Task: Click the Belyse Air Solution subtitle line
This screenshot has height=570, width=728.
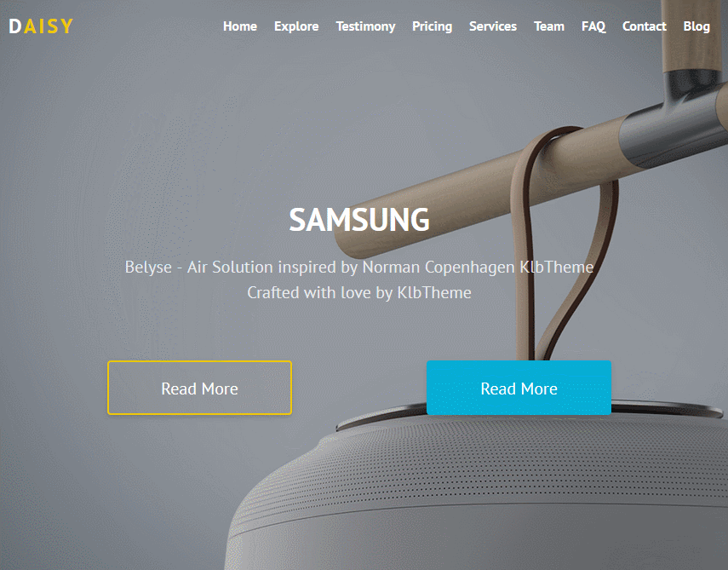Action: point(359,268)
